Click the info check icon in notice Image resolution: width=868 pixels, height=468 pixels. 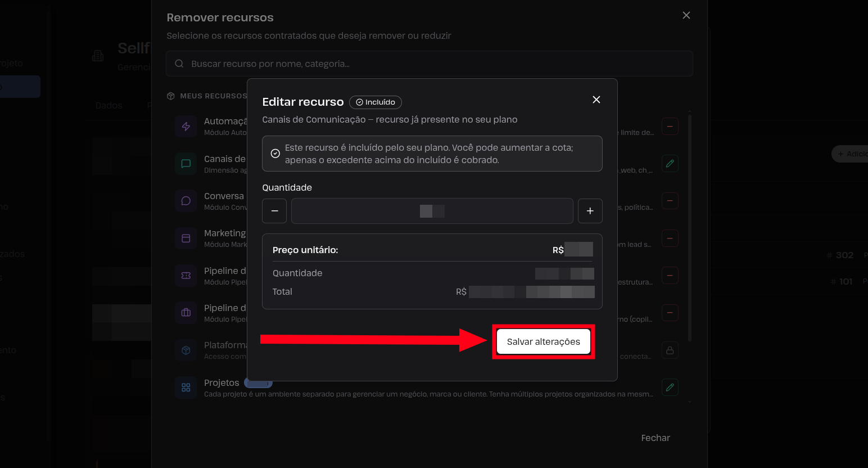tap(275, 154)
